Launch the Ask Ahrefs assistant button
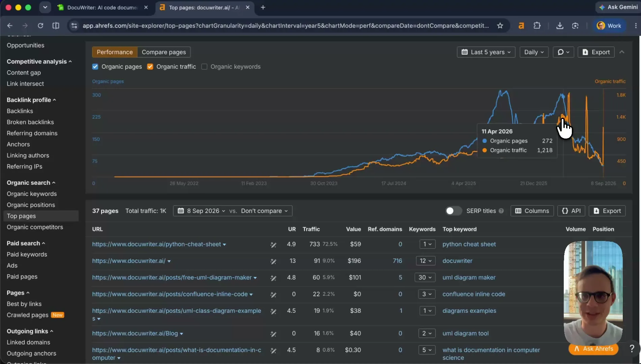This screenshot has height=364, width=641. [x=593, y=349]
